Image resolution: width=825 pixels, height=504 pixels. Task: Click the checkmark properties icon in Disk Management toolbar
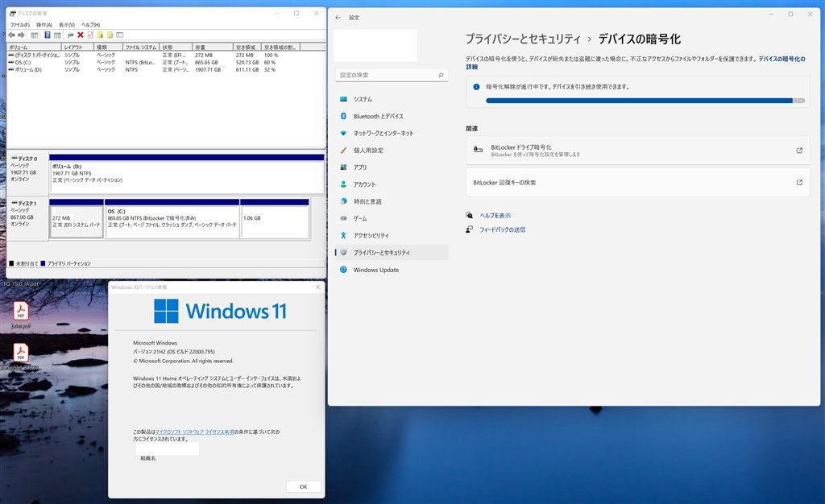click(90, 35)
